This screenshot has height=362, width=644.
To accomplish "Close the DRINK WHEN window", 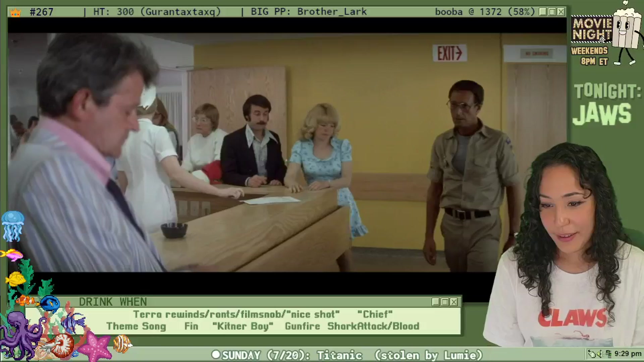I will (x=454, y=302).
